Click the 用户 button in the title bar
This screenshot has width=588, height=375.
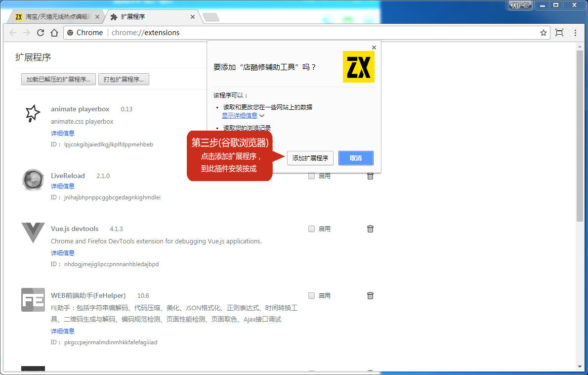[x=520, y=5]
